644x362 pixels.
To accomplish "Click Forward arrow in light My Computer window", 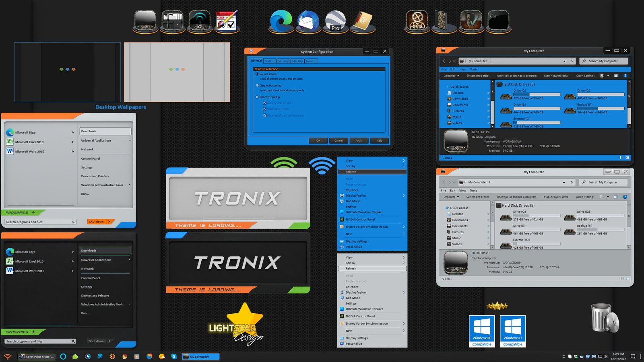I will click(x=449, y=182).
